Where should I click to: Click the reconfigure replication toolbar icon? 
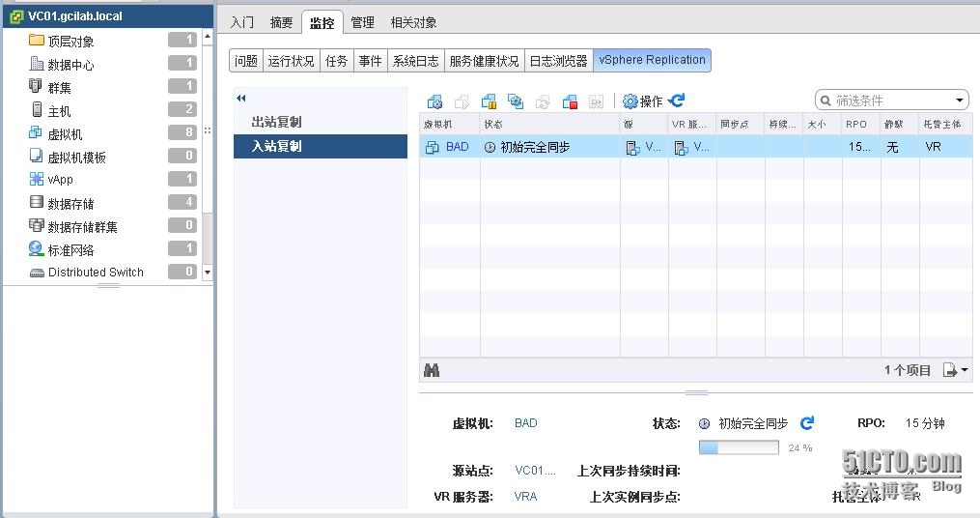pyautogui.click(x=434, y=101)
